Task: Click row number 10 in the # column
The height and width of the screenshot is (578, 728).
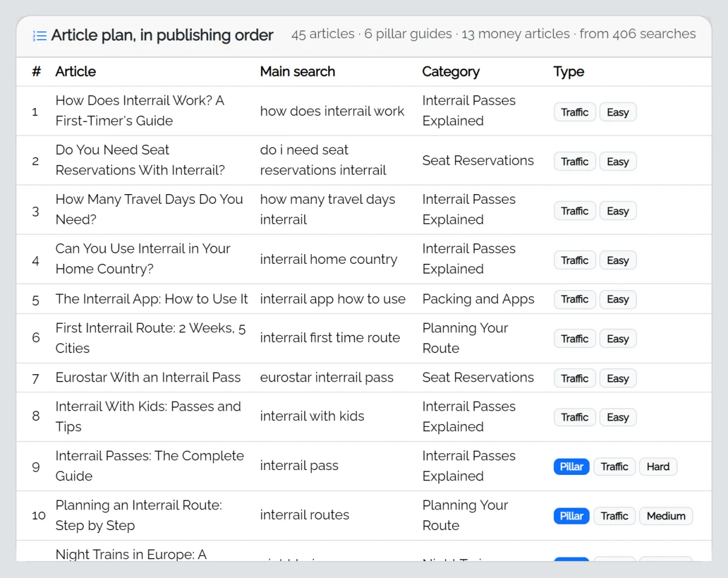Action: click(39, 516)
